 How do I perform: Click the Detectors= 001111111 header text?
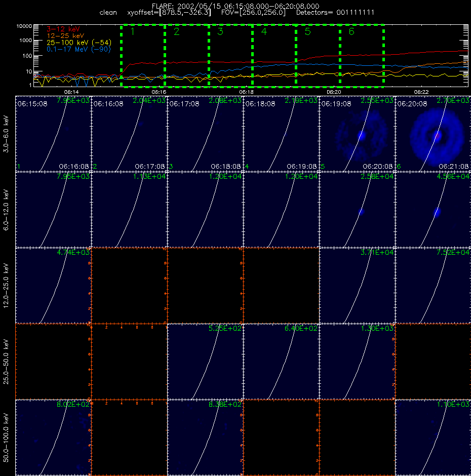tap(335, 13)
